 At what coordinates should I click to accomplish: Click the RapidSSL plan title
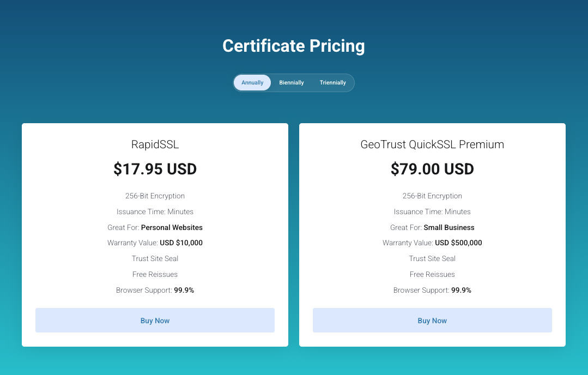tap(155, 144)
